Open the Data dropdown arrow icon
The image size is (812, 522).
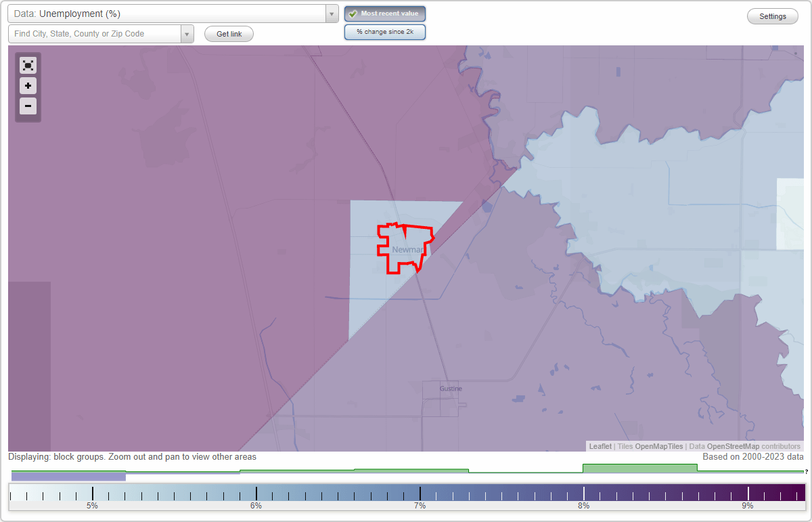[x=331, y=13]
